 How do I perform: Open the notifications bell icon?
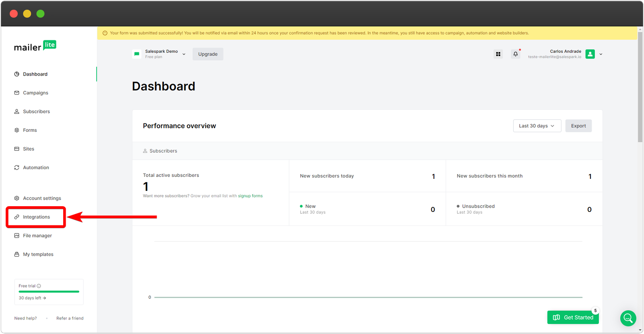515,54
